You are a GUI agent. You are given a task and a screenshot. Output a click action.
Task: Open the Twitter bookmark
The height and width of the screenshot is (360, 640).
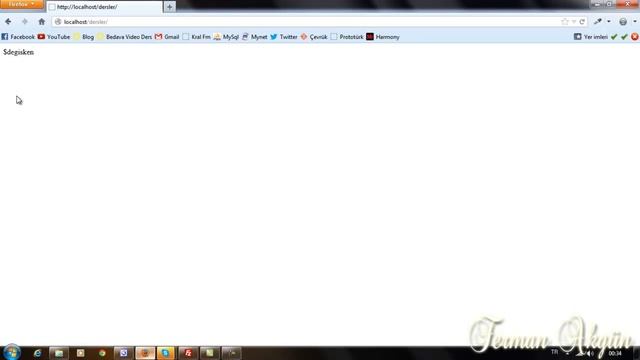click(284, 37)
